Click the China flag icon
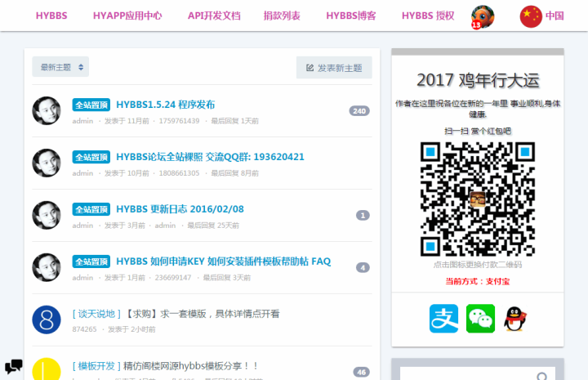 click(x=531, y=16)
